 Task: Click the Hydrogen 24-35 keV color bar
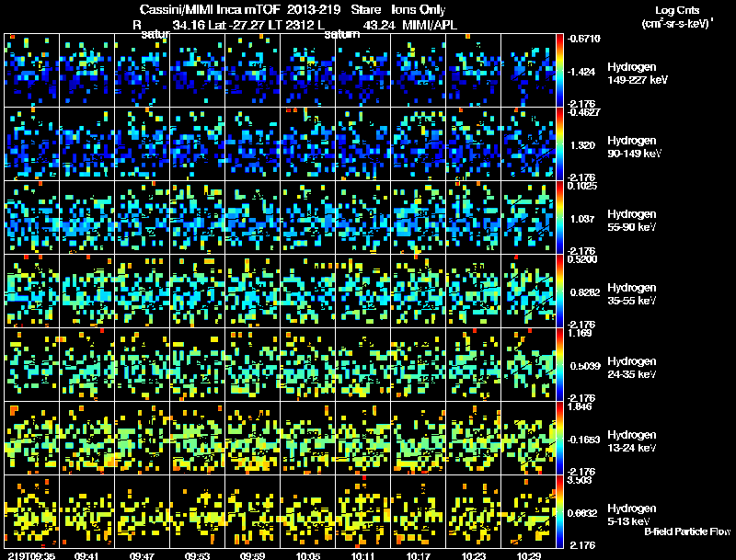(559, 364)
